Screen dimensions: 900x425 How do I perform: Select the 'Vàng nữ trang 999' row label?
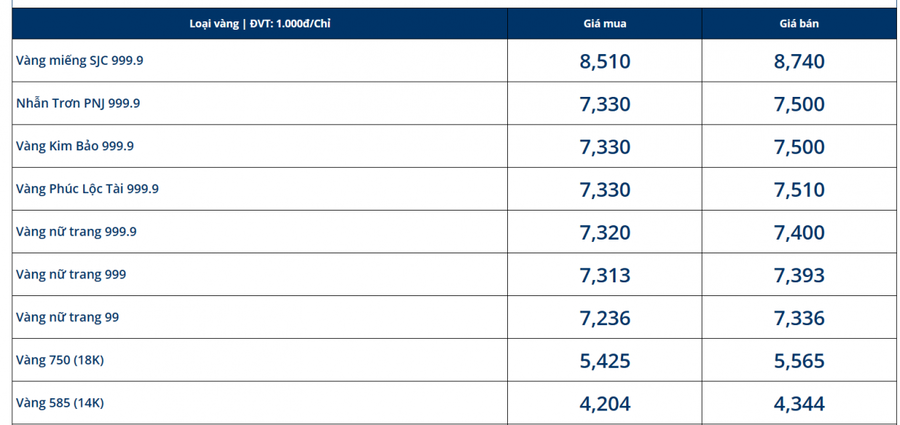click(x=71, y=275)
